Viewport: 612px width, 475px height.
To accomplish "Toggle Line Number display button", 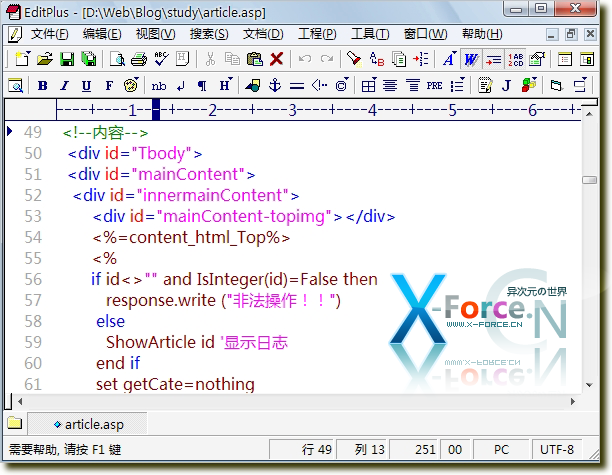I will [x=515, y=59].
